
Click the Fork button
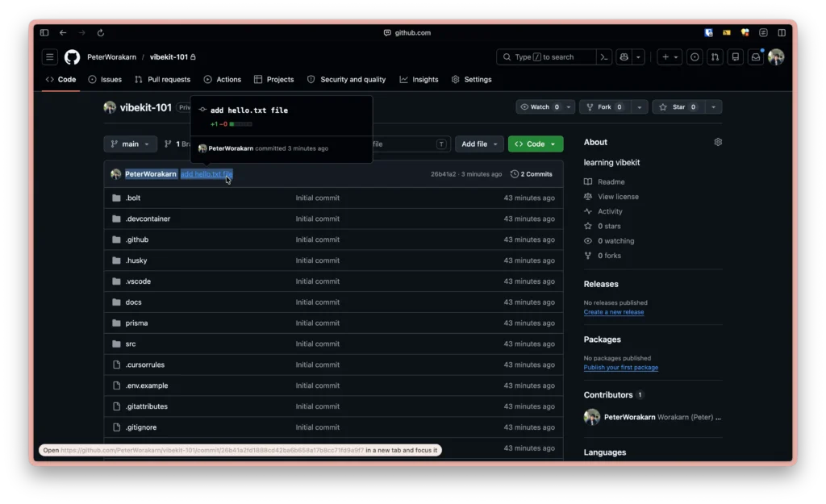605,107
